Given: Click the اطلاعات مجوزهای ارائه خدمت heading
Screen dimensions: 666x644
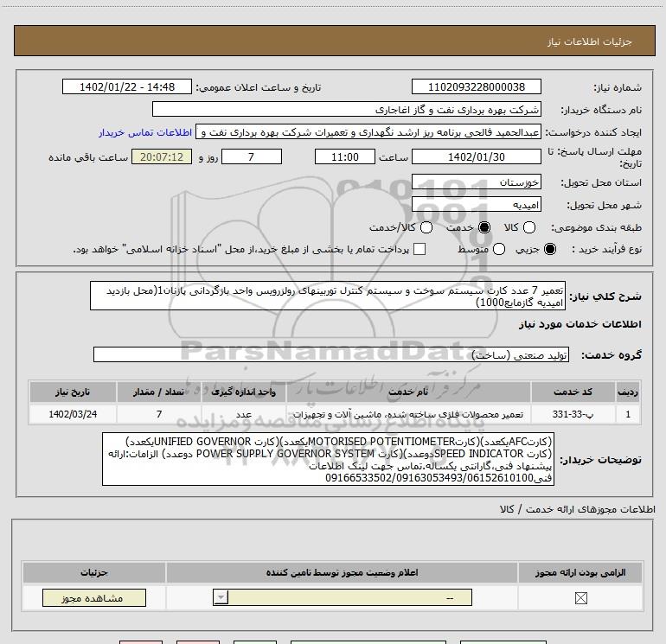Looking at the screenshot, I should tap(578, 509).
